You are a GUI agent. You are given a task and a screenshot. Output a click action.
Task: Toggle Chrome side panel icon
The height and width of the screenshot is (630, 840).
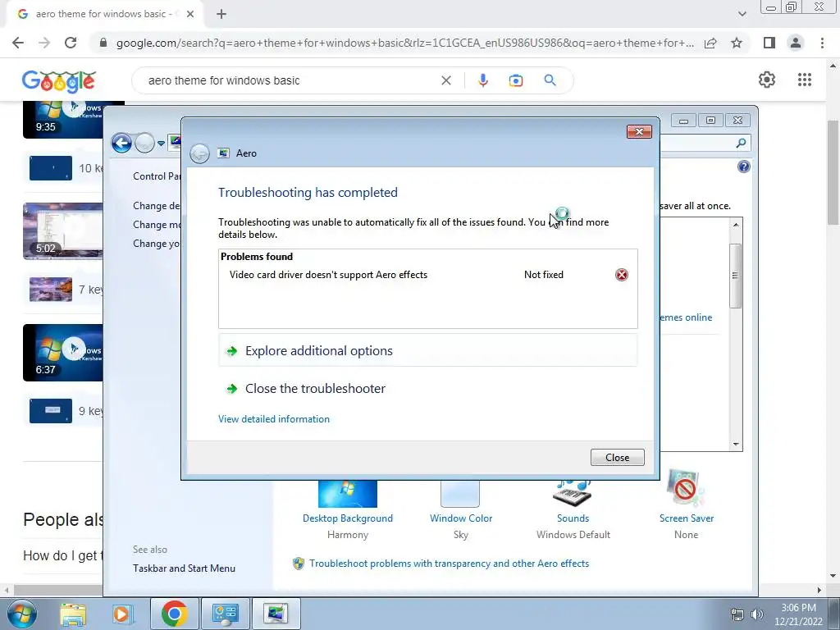(x=769, y=43)
